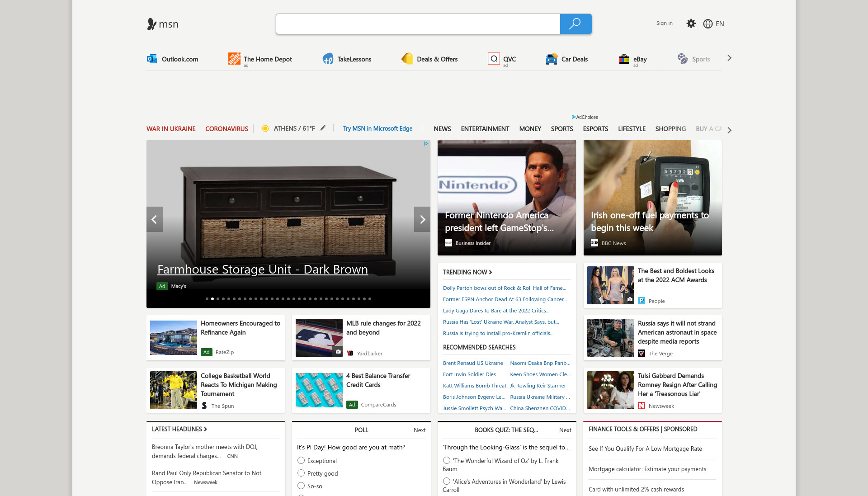Open the NEWS tab
Screen dimensions: 868x496
(x=442, y=129)
